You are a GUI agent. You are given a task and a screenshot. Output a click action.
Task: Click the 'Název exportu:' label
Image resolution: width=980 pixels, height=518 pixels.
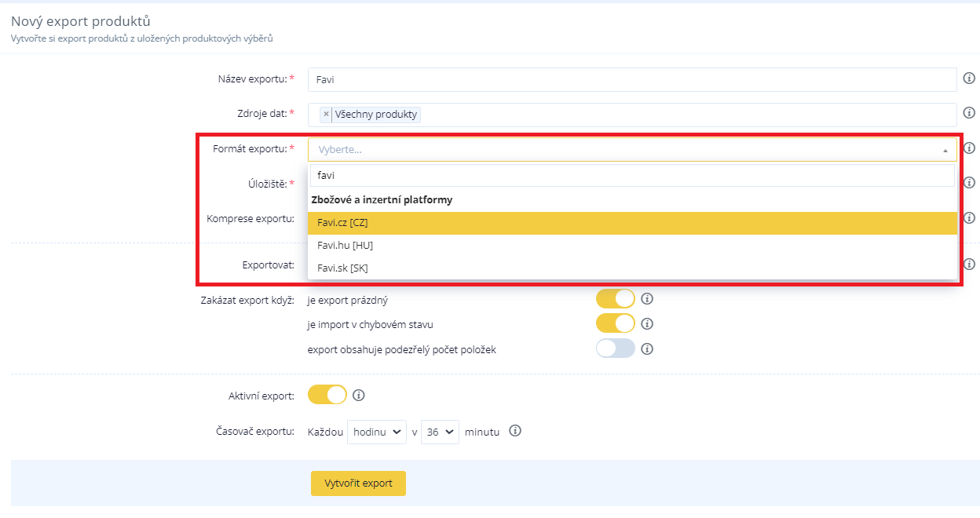252,79
